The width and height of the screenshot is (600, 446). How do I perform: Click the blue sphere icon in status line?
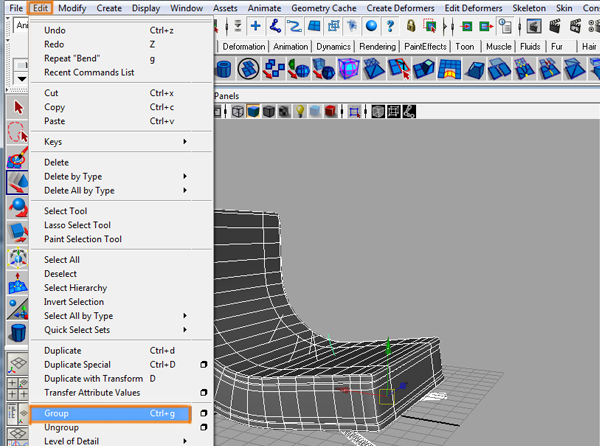point(371,26)
